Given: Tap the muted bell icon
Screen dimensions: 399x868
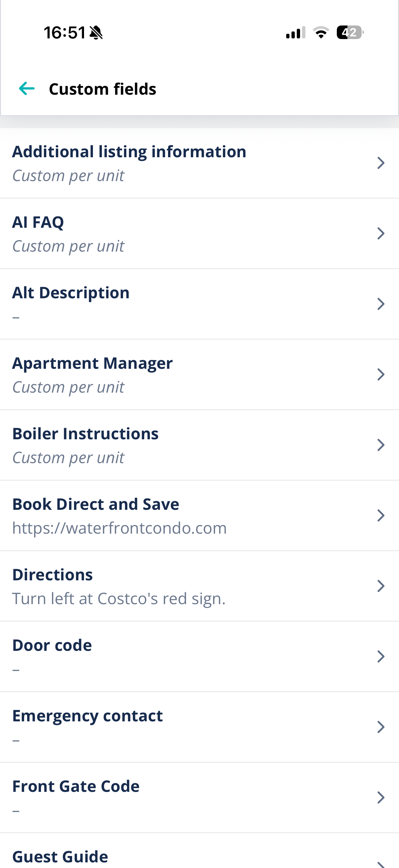Looking at the screenshot, I should (96, 33).
